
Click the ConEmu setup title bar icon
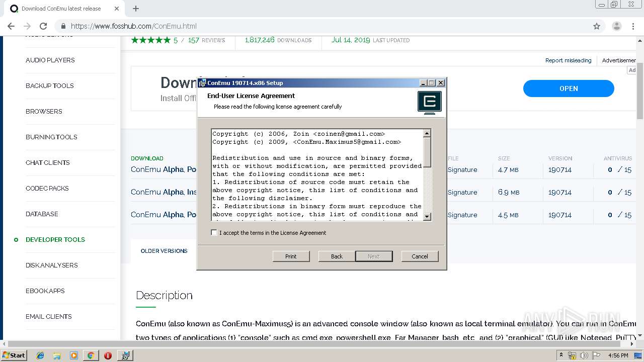click(x=202, y=83)
